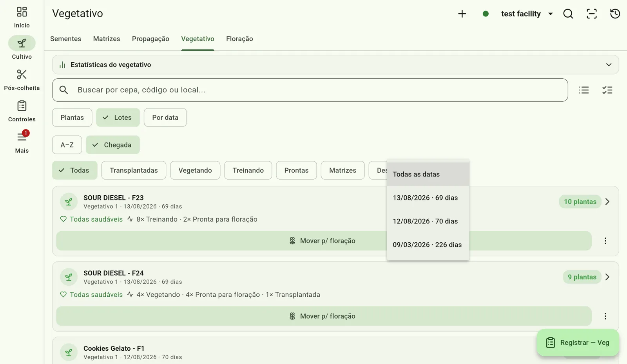Click the SOUR DIESEL - F23 title

click(x=114, y=198)
